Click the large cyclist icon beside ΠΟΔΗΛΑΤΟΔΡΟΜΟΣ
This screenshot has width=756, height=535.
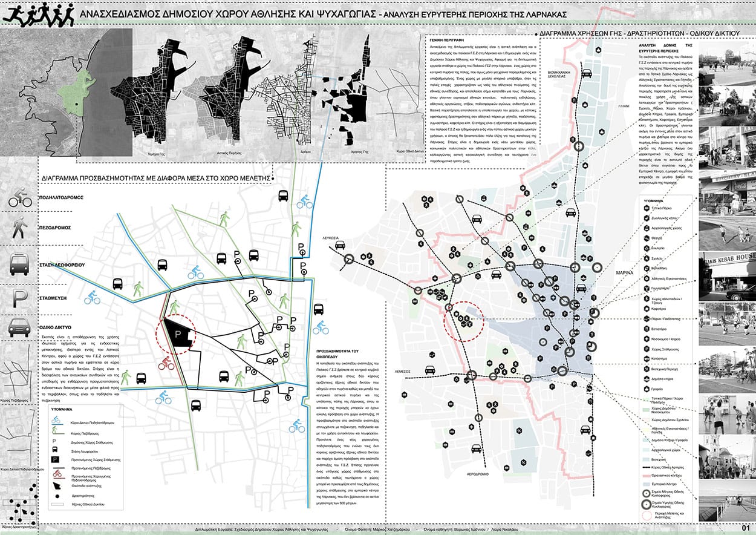click(20, 197)
